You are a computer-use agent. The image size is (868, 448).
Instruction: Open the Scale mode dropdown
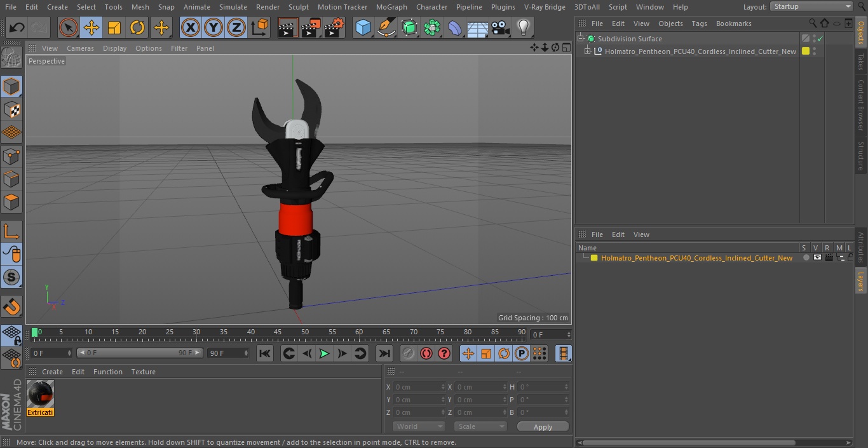[480, 426]
